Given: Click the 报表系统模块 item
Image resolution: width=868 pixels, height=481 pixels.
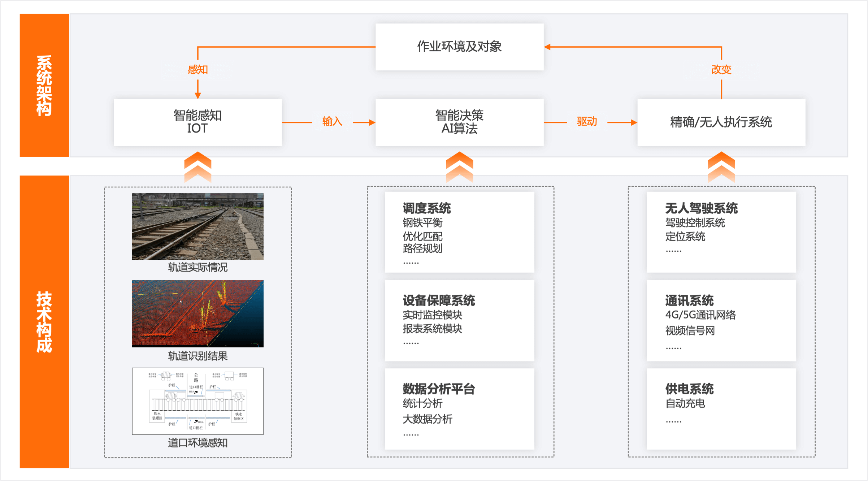Looking at the screenshot, I should (432, 329).
